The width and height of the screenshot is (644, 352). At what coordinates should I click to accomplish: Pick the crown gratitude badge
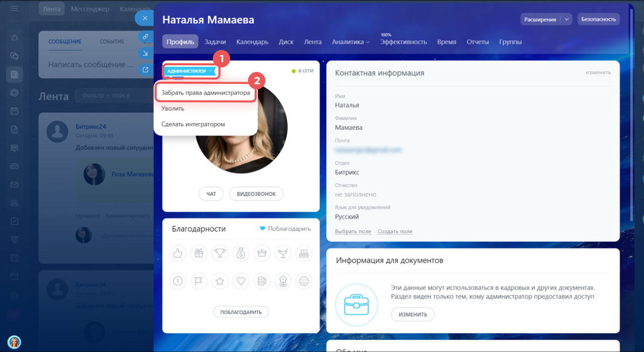point(261,253)
